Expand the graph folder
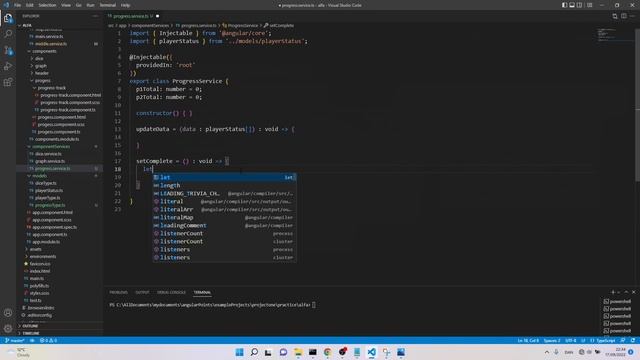The height and width of the screenshot is (360, 640). [41, 66]
